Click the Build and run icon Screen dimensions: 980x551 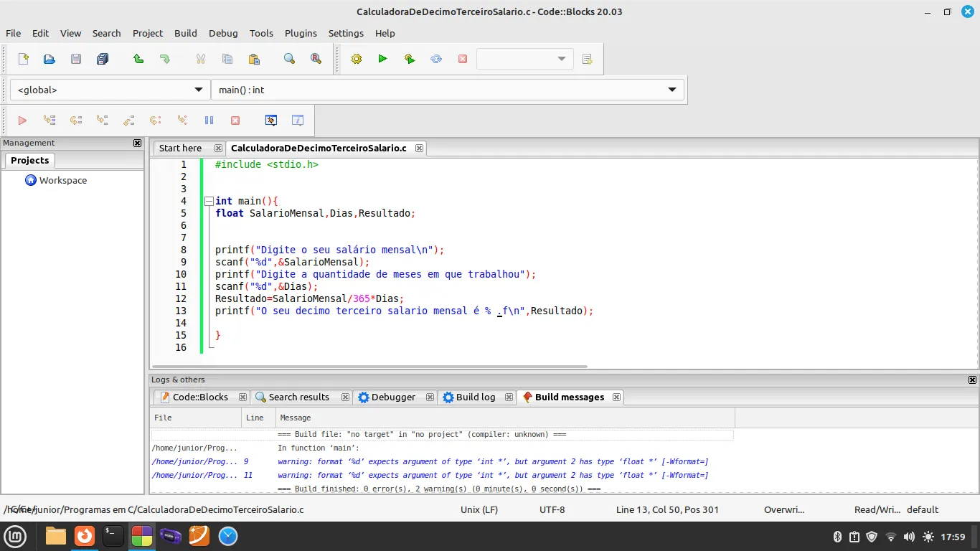(x=410, y=59)
